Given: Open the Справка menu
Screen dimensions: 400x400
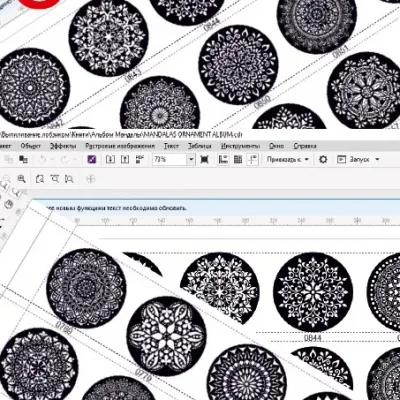Looking at the screenshot, I should [x=305, y=146].
